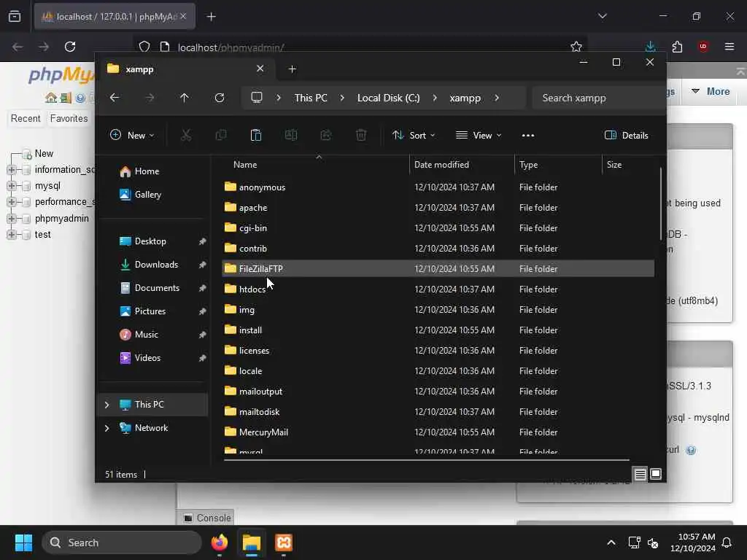The image size is (747, 560).
Task: Open Windows Start menu
Action: pyautogui.click(x=23, y=542)
